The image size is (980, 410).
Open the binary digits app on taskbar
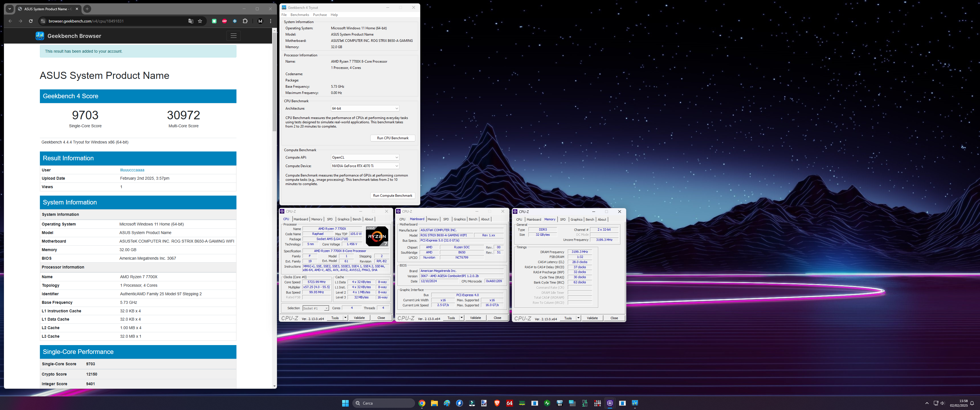pyautogui.click(x=597, y=403)
